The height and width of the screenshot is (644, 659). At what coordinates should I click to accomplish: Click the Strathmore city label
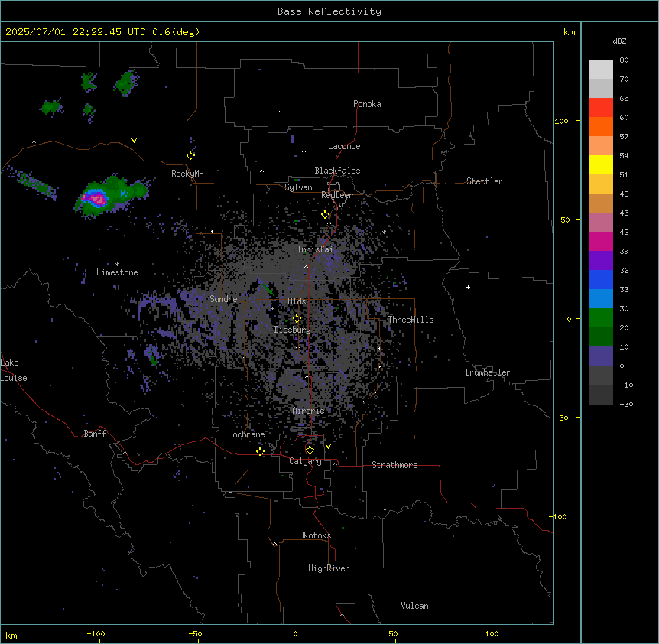click(x=394, y=465)
